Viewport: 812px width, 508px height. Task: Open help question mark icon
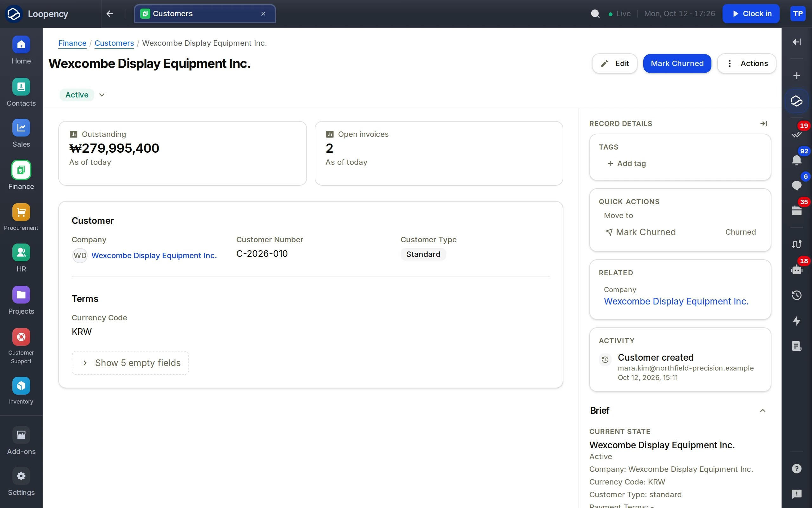pyautogui.click(x=796, y=468)
